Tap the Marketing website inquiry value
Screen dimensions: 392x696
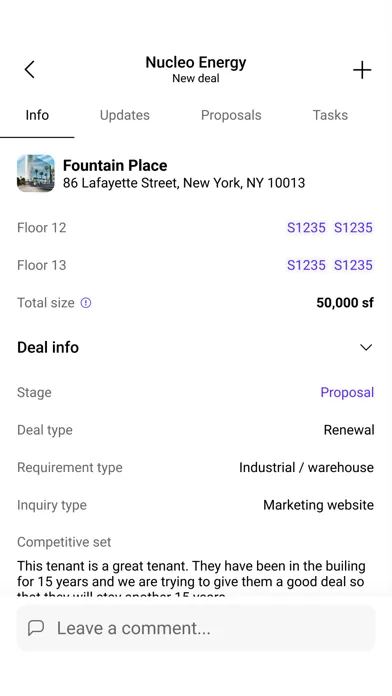point(318,505)
